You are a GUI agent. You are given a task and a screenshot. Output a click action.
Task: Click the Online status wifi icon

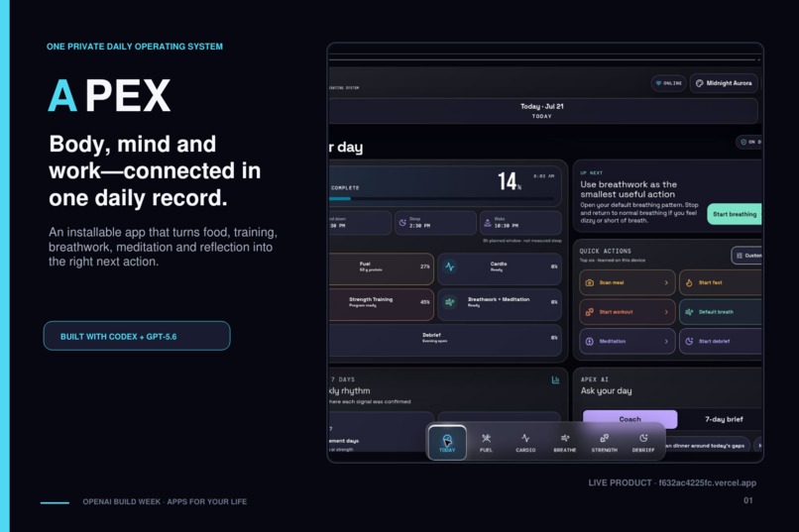click(658, 83)
